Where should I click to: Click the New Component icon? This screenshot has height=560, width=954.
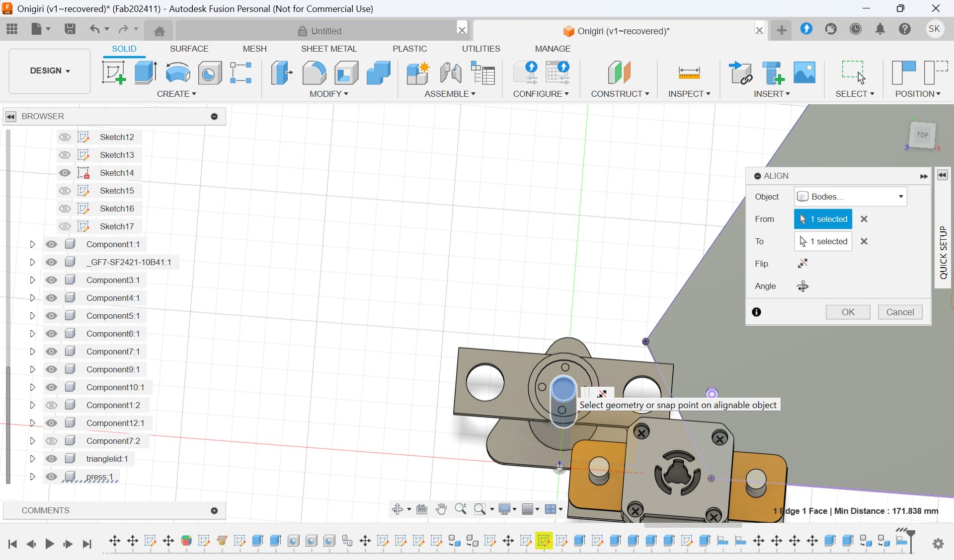417,73
